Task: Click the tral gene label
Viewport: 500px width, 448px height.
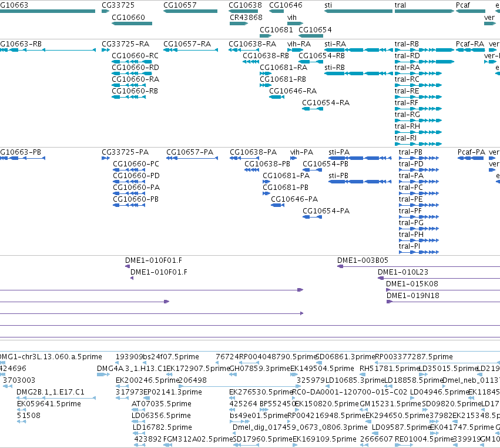Action: [x=400, y=5]
